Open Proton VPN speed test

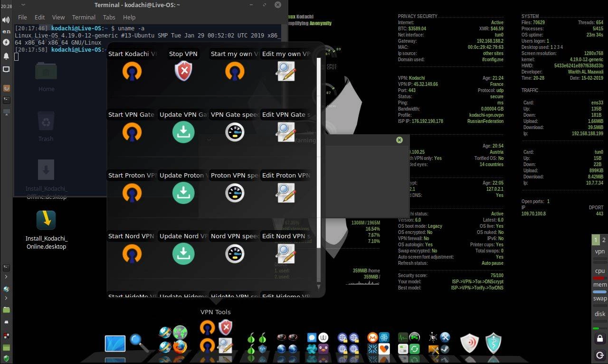[x=235, y=193]
